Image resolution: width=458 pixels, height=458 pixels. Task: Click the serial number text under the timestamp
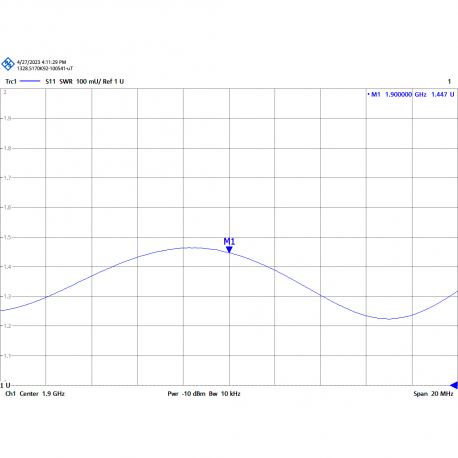[45, 68]
